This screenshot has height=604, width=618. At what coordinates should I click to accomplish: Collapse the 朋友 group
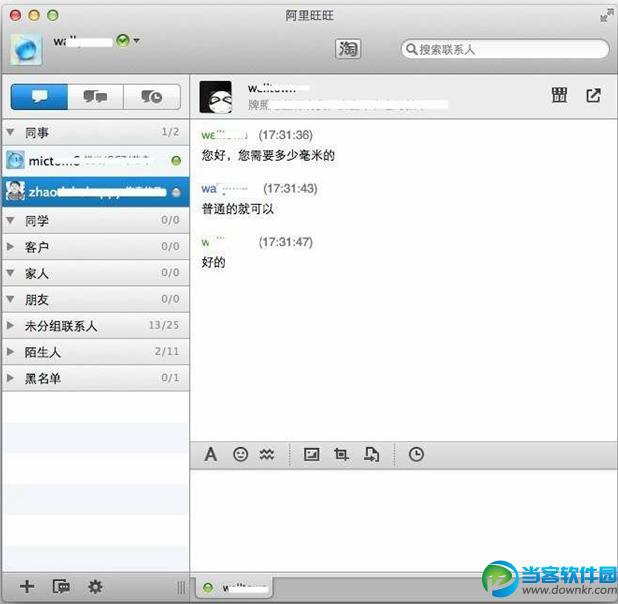[x=11, y=299]
